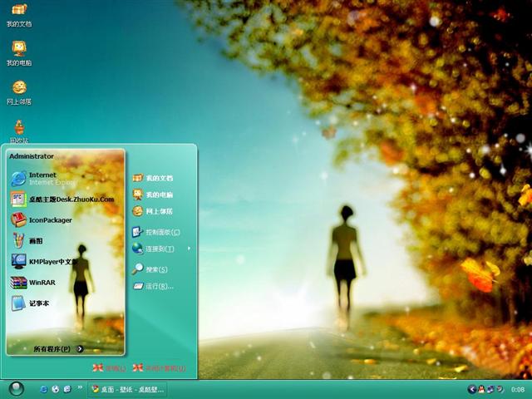Switch to 桌面 - 壁纸 taskbar window button
This screenshot has height=399, width=532.
point(127,389)
